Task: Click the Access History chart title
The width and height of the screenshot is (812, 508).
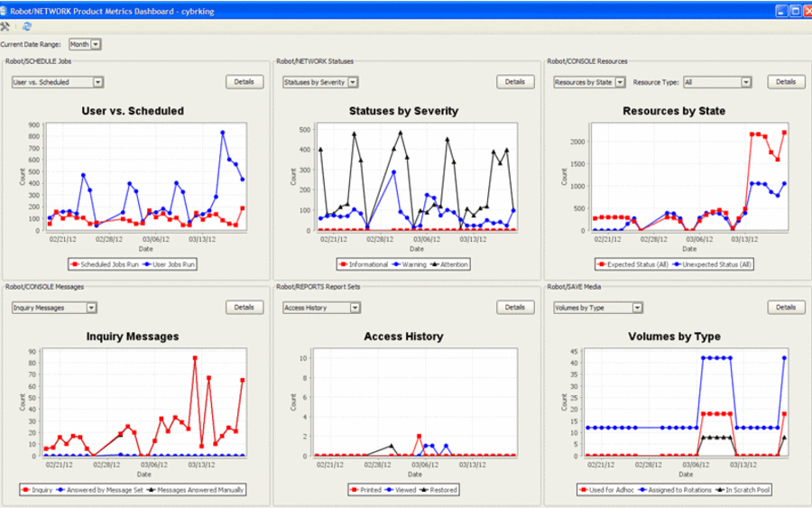Action: pyautogui.click(x=404, y=337)
